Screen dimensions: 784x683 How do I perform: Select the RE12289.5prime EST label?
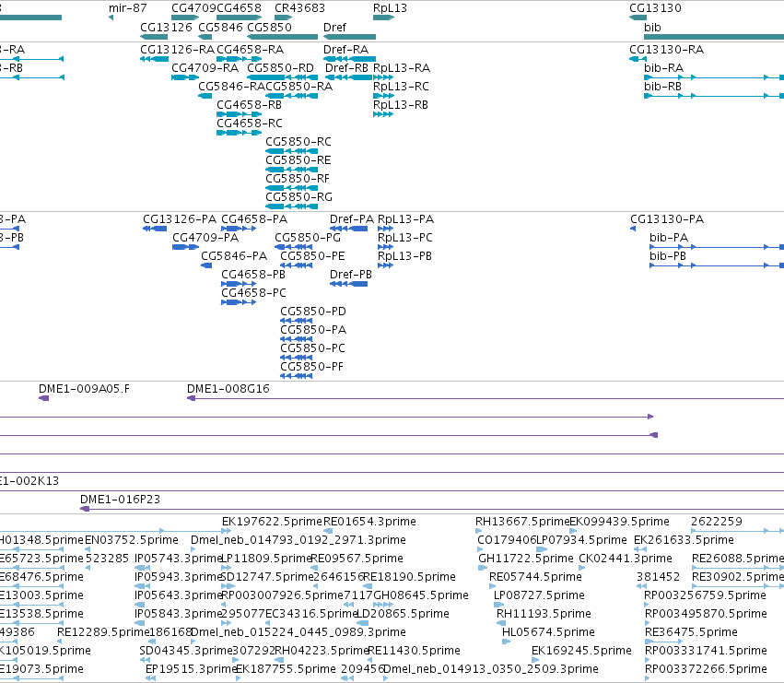coord(103,632)
